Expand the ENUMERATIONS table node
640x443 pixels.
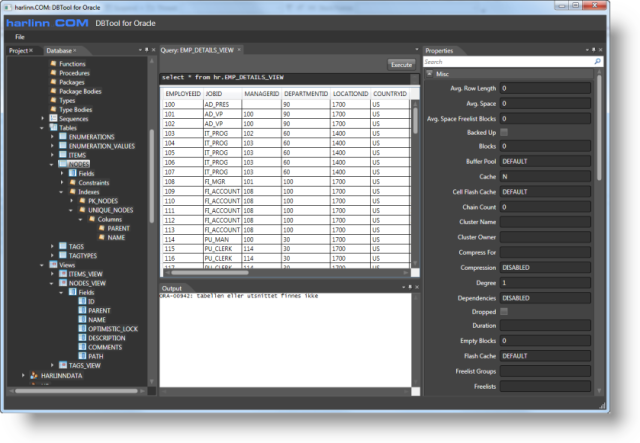tap(52, 136)
